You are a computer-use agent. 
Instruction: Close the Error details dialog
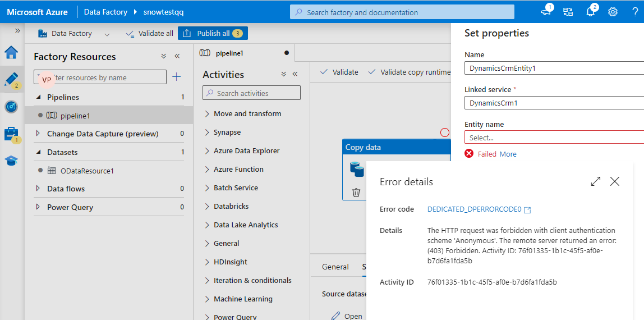tap(614, 181)
